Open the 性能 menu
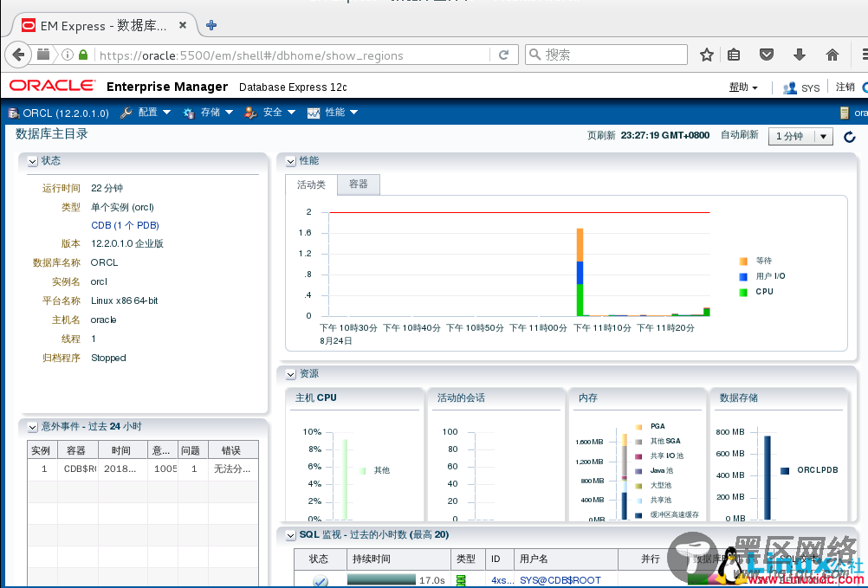Viewport: 868px width, 588px height. (341, 113)
